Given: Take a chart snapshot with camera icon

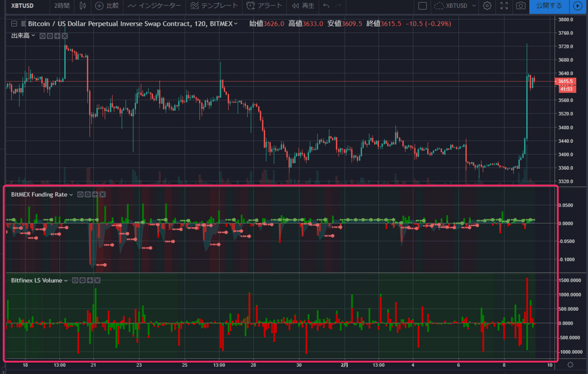Looking at the screenshot, I should coord(521,6).
